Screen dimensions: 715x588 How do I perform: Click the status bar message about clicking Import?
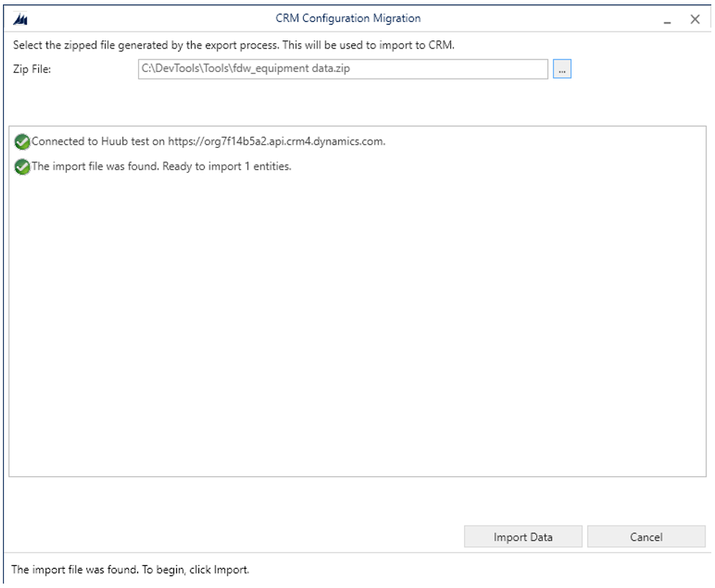coord(130,570)
